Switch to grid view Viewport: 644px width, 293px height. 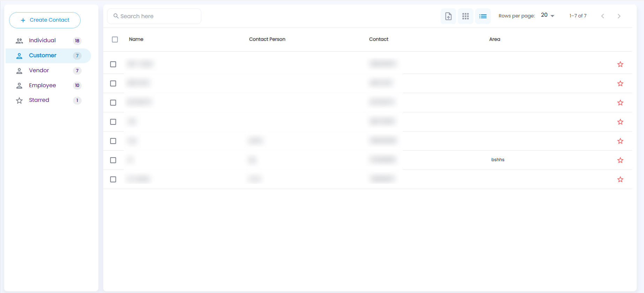[x=465, y=16]
